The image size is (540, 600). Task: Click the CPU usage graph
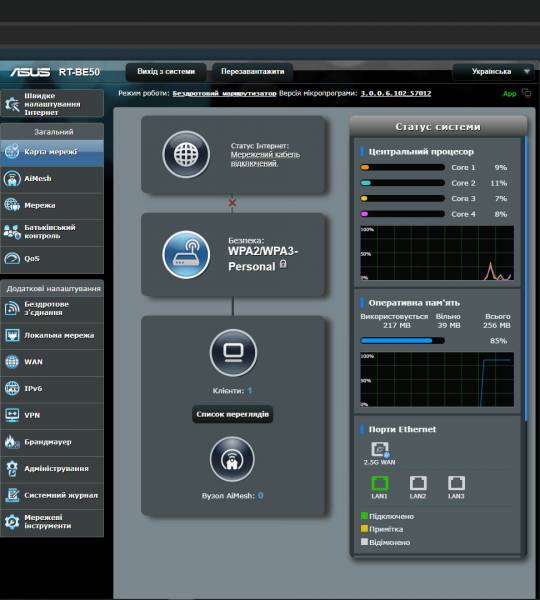click(x=437, y=253)
